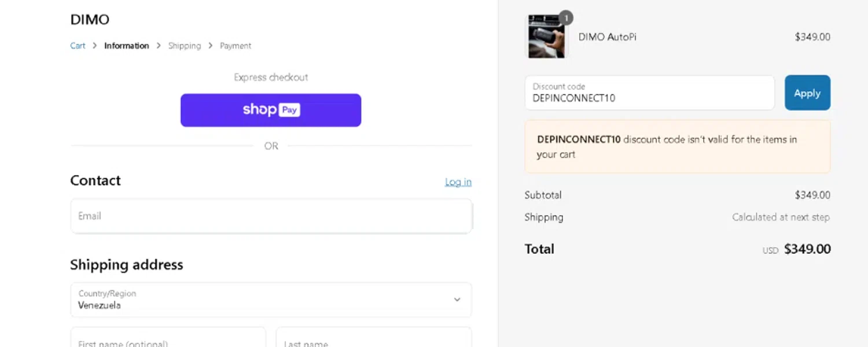Select the Payment breadcrumb step
This screenshot has height=347, width=868.
click(236, 46)
